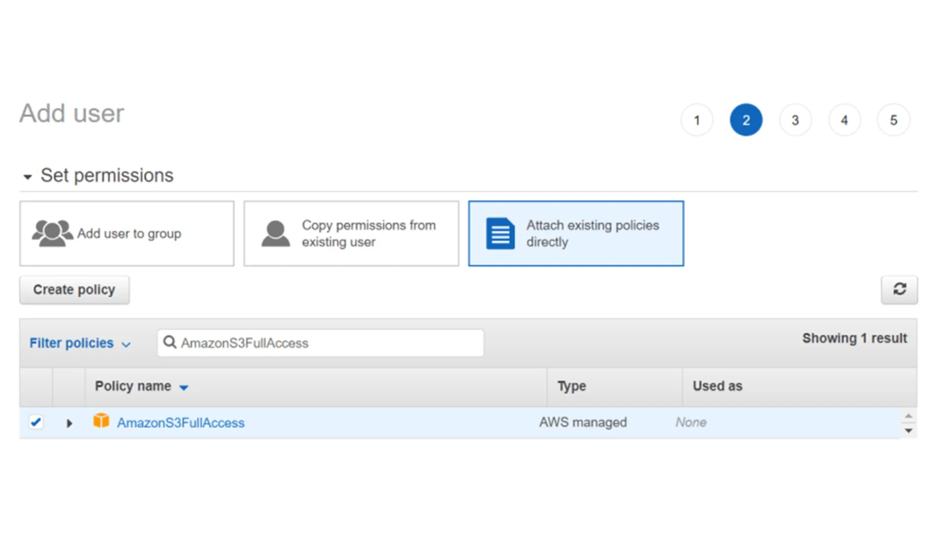Return to wizard step 1
934x560 pixels.
[696, 120]
